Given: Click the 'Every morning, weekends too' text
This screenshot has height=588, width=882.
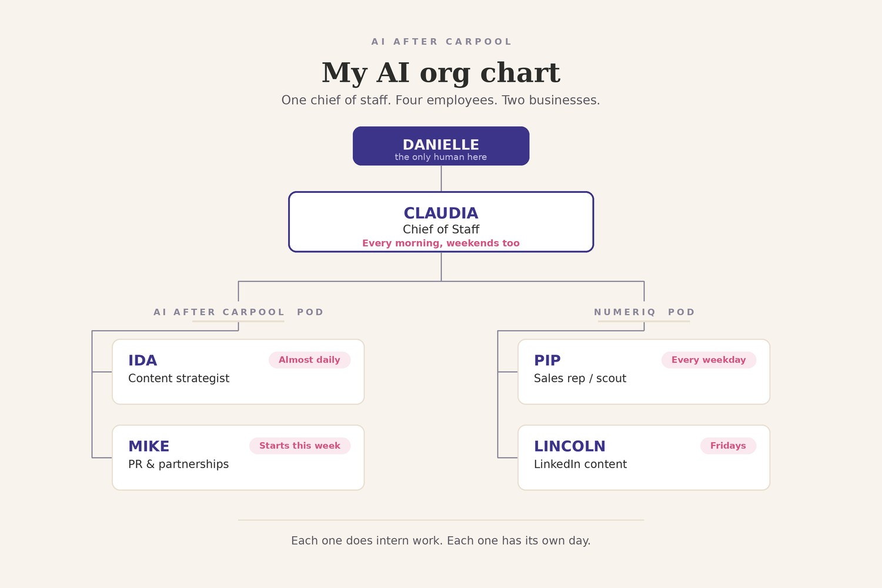Looking at the screenshot, I should 441,243.
